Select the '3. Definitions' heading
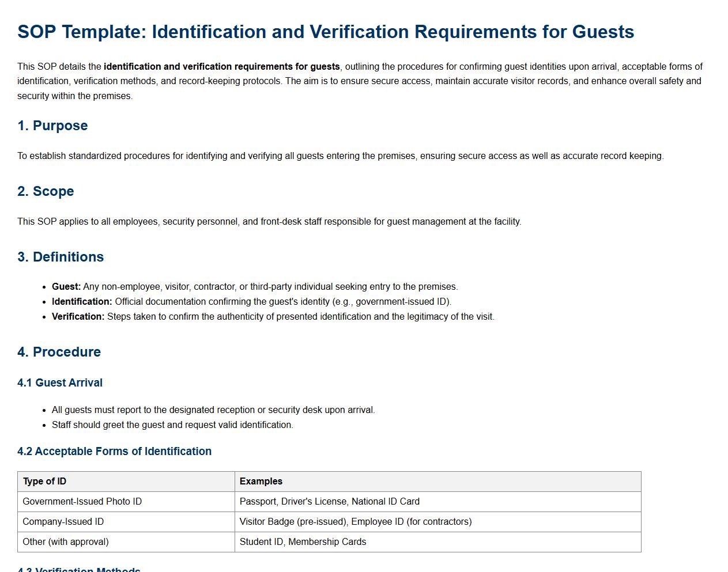728x572 pixels. point(61,257)
